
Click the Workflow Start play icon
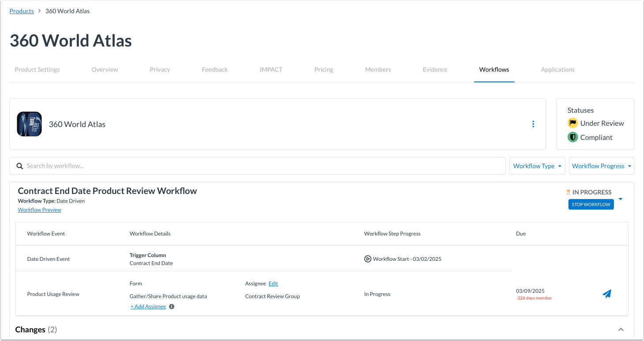point(368,259)
